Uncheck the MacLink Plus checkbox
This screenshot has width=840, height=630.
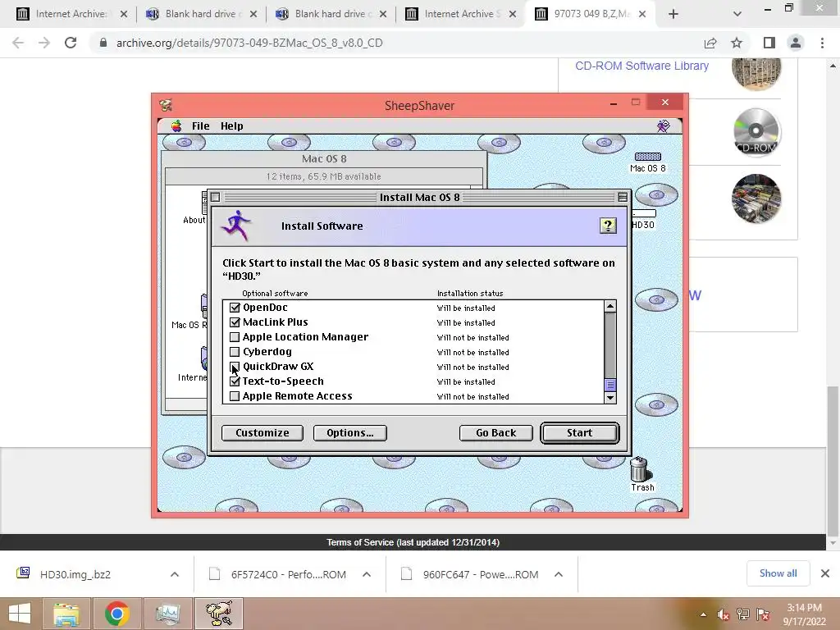click(x=235, y=322)
